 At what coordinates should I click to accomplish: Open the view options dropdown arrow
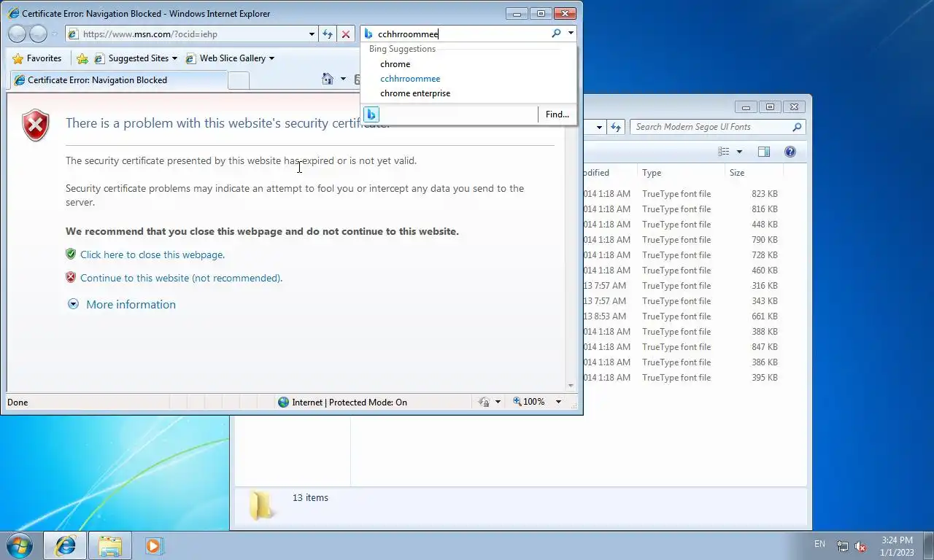point(739,152)
